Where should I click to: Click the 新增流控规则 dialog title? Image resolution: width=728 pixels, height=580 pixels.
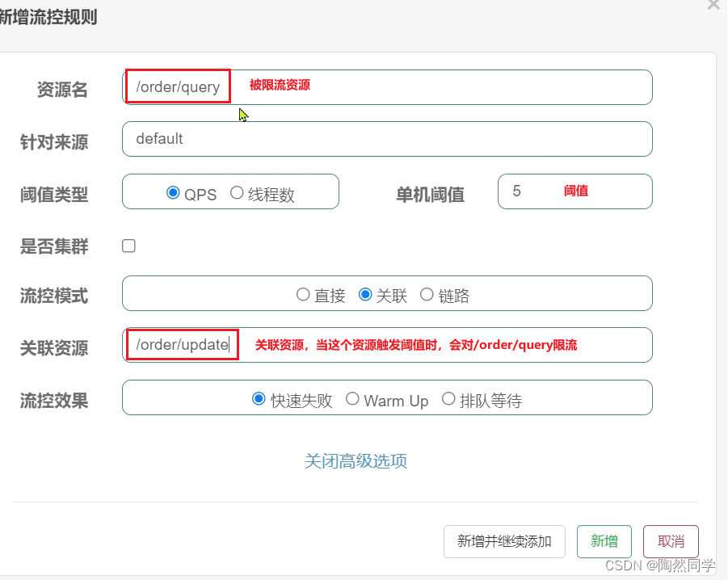[48, 17]
